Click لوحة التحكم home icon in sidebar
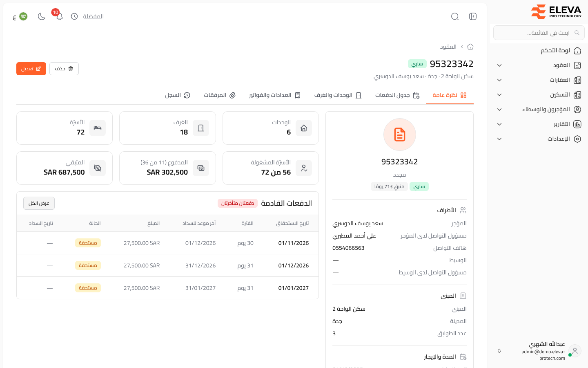 577,51
